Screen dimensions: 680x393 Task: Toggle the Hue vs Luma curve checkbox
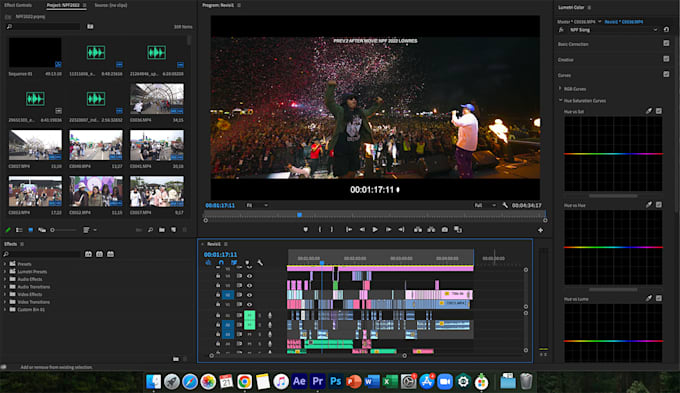(659, 298)
